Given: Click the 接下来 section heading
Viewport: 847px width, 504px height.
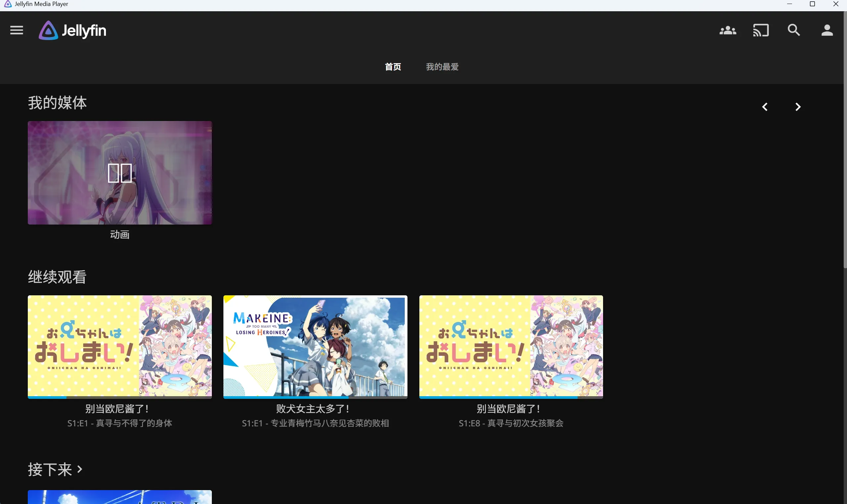Looking at the screenshot, I should [50, 470].
